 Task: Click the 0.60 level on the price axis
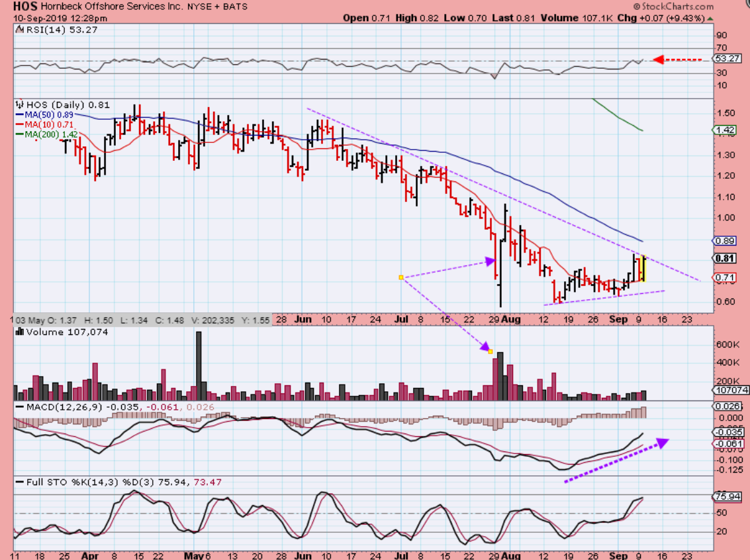(x=726, y=301)
